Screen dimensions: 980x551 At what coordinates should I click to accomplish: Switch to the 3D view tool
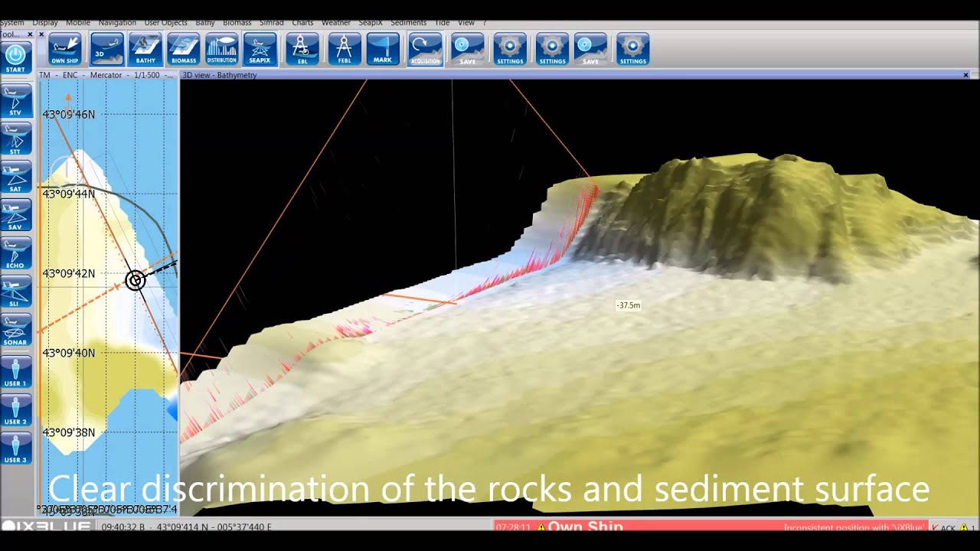pyautogui.click(x=106, y=49)
